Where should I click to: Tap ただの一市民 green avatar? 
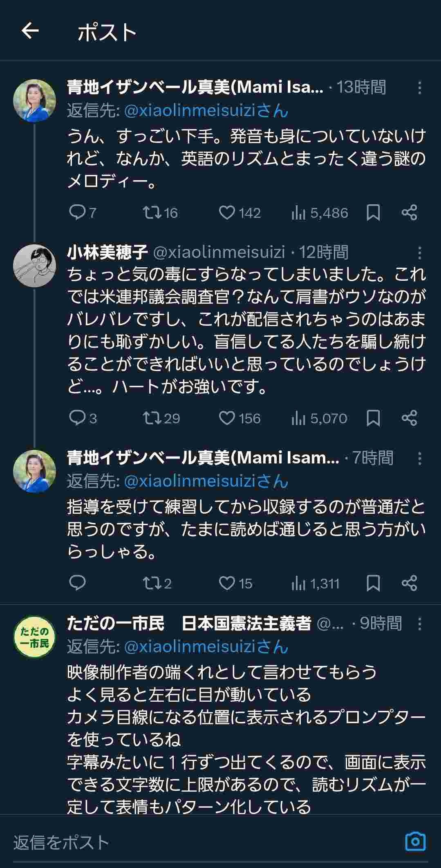pos(34,638)
